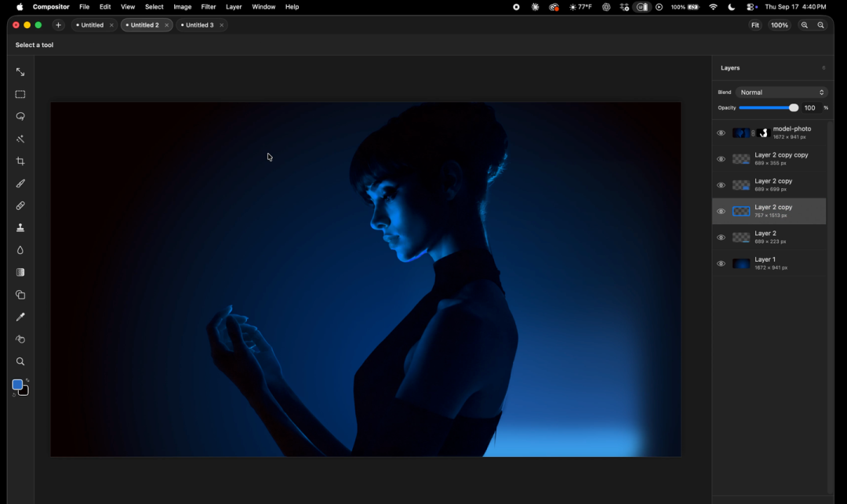Open the Image menu

pos(183,7)
